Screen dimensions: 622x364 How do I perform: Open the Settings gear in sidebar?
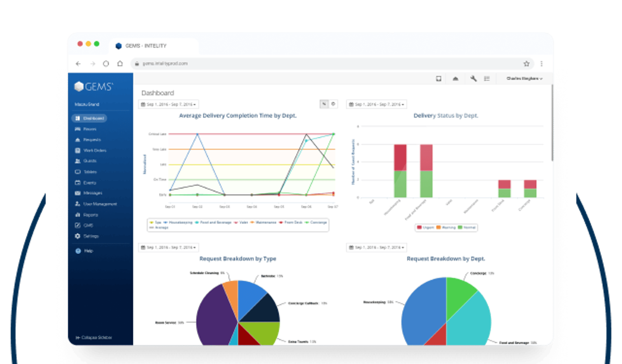[x=87, y=236]
